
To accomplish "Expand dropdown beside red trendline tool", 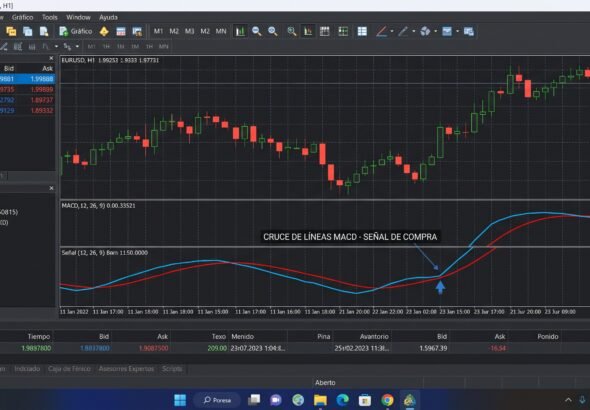I will [x=392, y=31].
